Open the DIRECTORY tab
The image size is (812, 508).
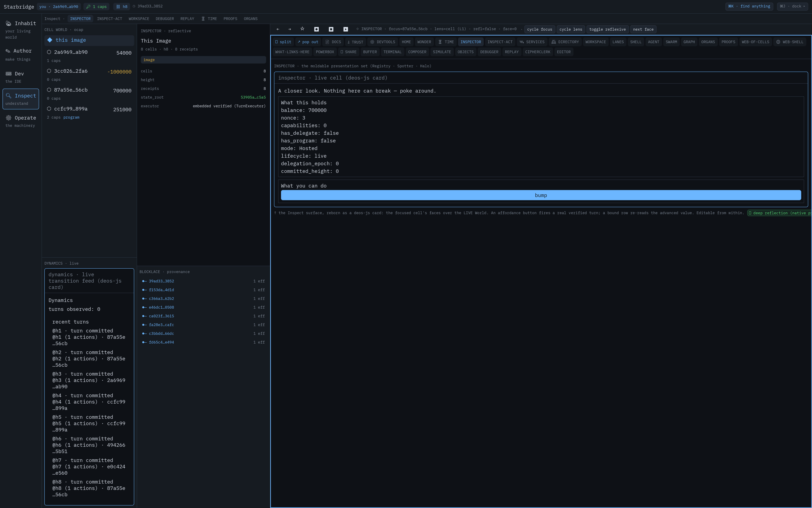click(x=565, y=42)
